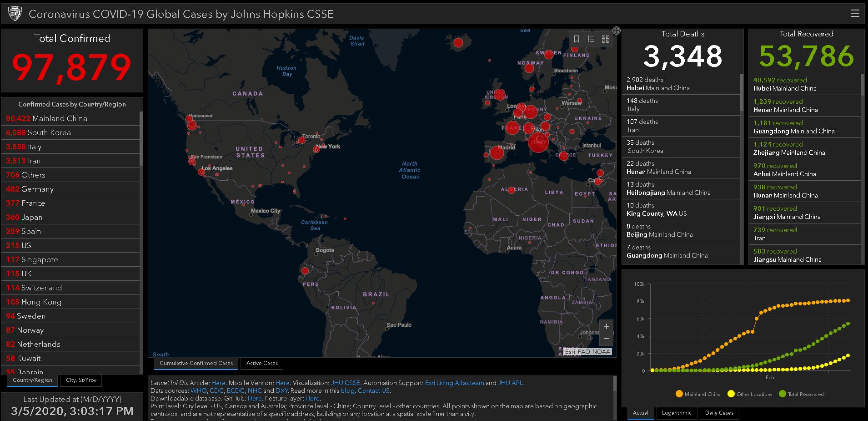This screenshot has height=421, width=868.
Task: Open the basemap gallery grid icon
Action: click(x=605, y=39)
